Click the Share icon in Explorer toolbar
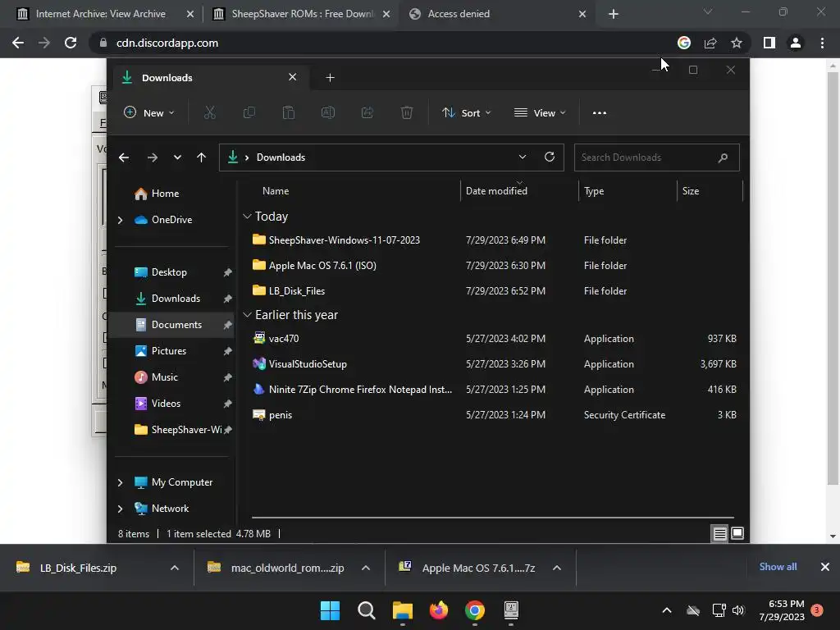Viewport: 840px width, 630px height. (367, 112)
